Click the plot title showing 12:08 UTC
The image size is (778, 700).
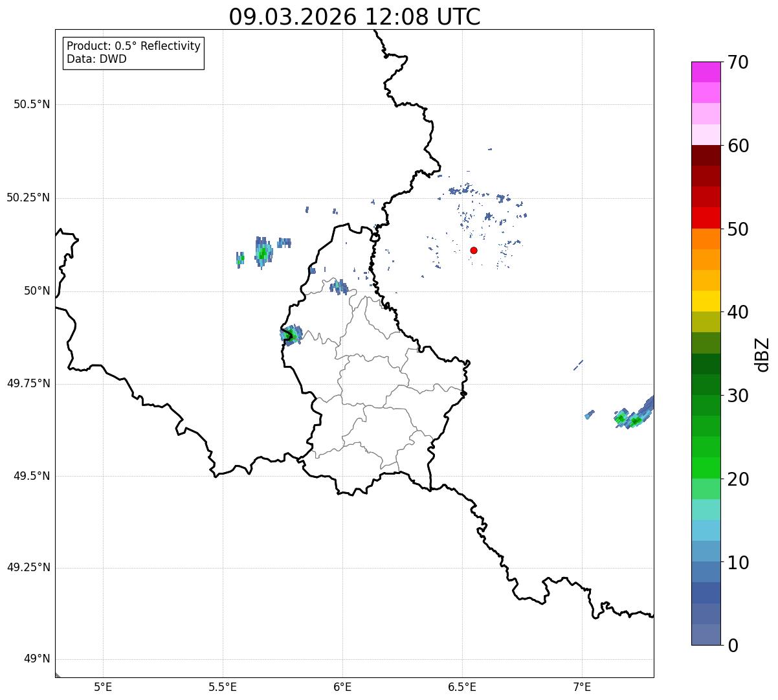pyautogui.click(x=355, y=17)
